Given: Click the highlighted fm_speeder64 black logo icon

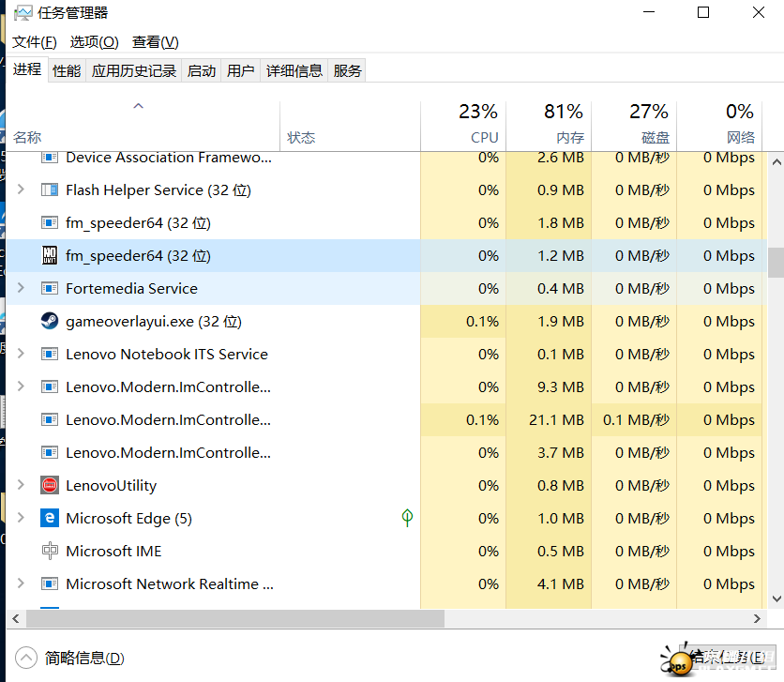Looking at the screenshot, I should click(x=50, y=255).
